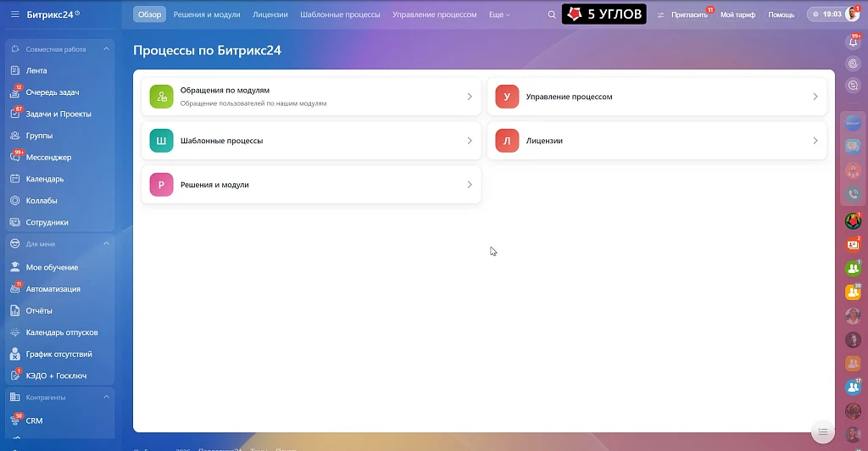Open the hamburger menu next to Битрикс24
This screenshot has height=451, width=868.
click(x=15, y=14)
